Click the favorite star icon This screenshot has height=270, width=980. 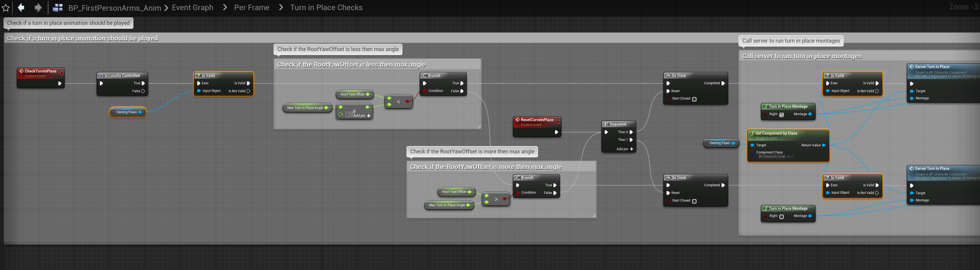click(x=6, y=8)
